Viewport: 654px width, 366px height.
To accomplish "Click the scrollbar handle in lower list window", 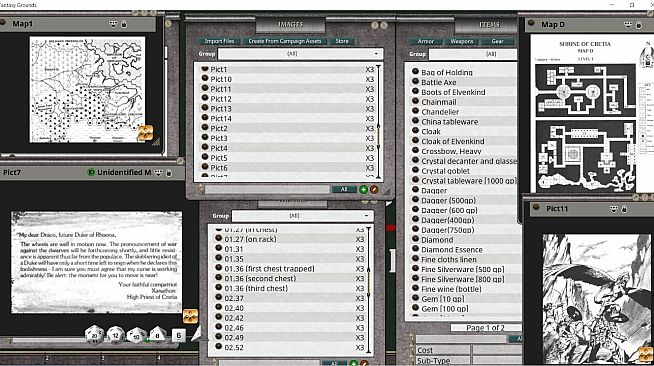I will click(369, 281).
